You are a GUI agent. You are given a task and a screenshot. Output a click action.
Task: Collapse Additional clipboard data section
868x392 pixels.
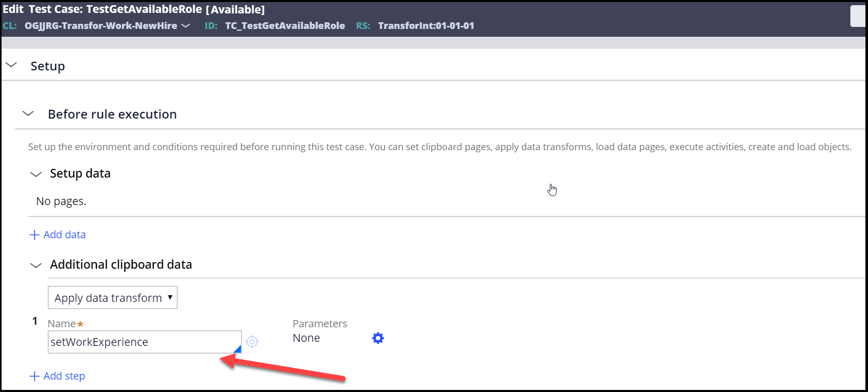coord(36,265)
